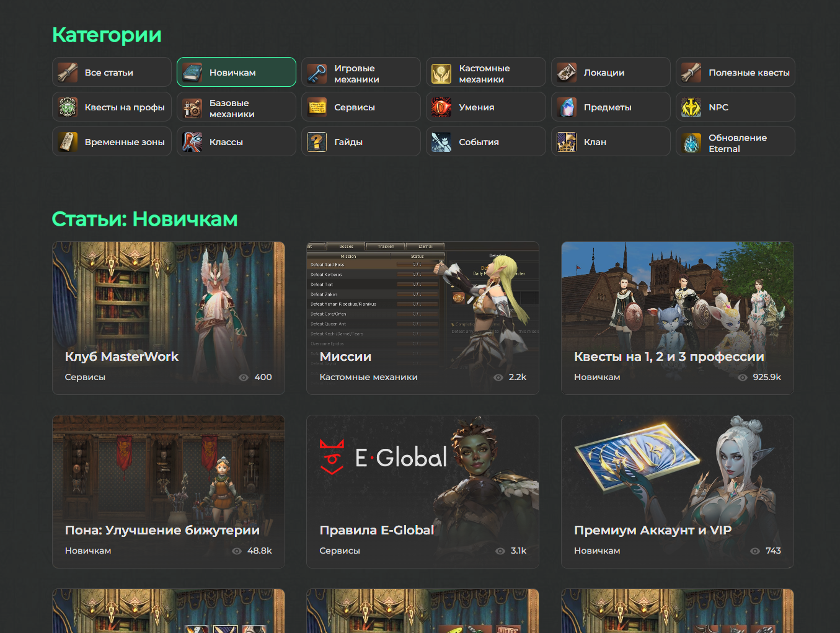Click the icon for Базовые механики

pos(192,108)
